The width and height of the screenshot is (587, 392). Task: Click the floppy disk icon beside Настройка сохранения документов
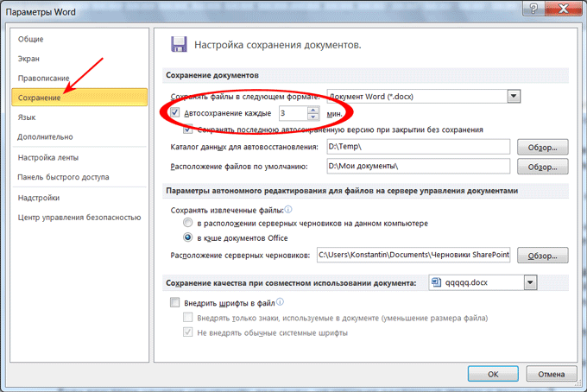click(179, 44)
